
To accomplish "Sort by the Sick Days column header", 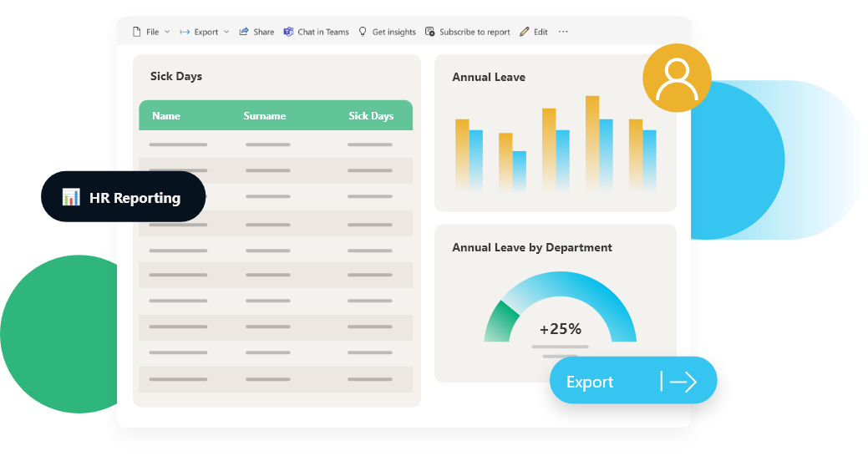I will point(371,116).
